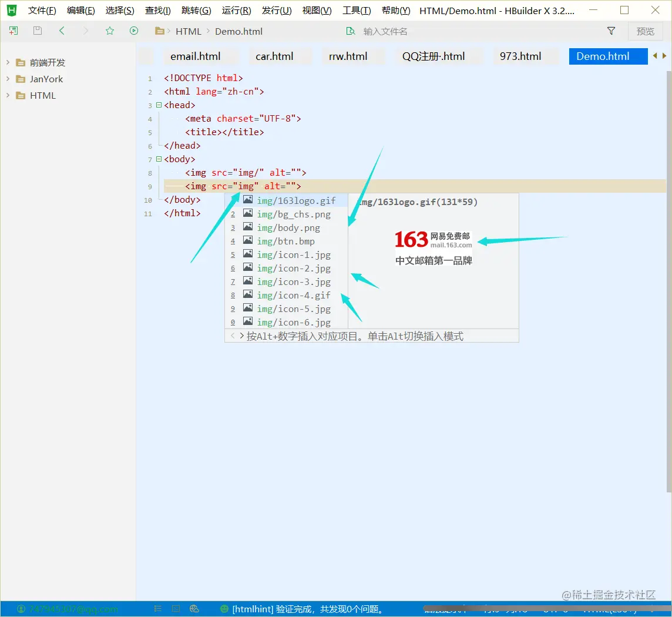Open the 帮助(Y) menu
Screen dimensions: 672x617
[395, 11]
